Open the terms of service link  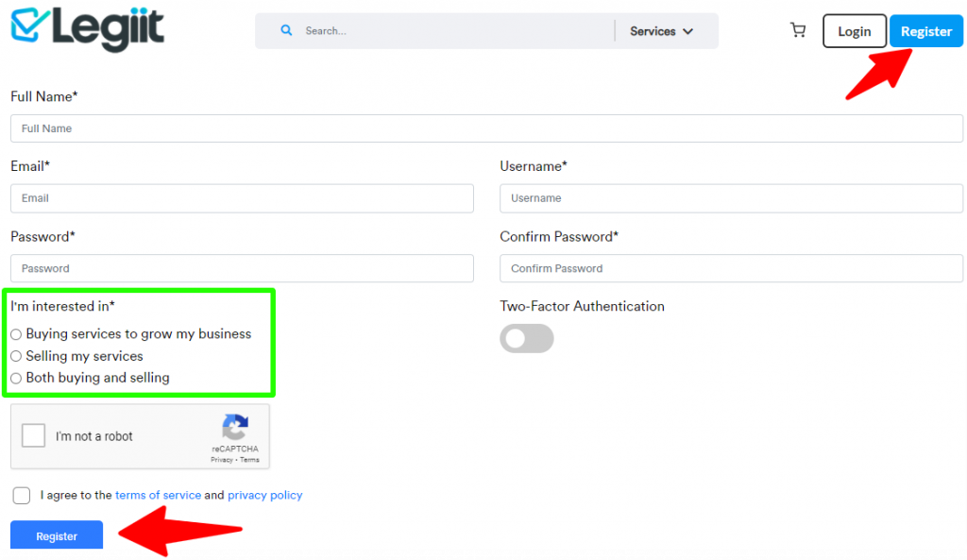pos(158,495)
